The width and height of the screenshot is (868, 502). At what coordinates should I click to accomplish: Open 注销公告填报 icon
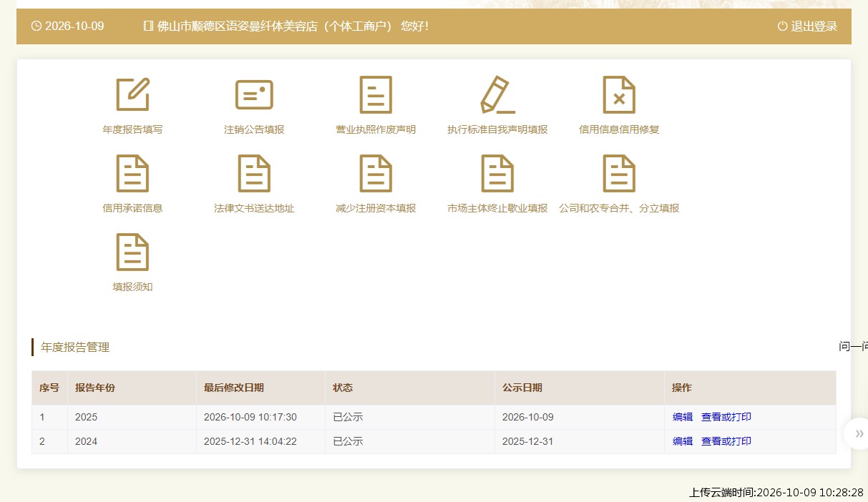[x=254, y=94]
